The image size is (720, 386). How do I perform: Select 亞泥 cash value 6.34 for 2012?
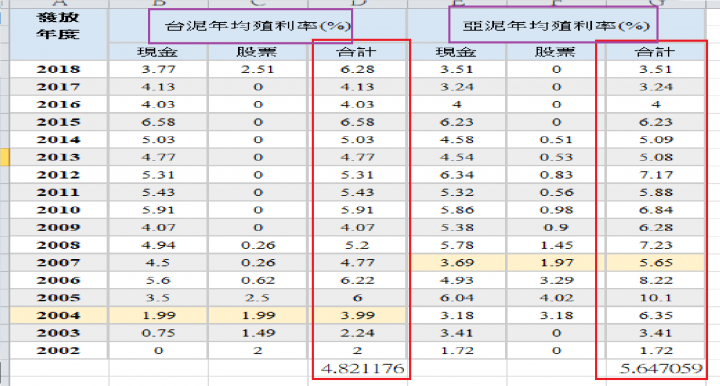coord(456,175)
